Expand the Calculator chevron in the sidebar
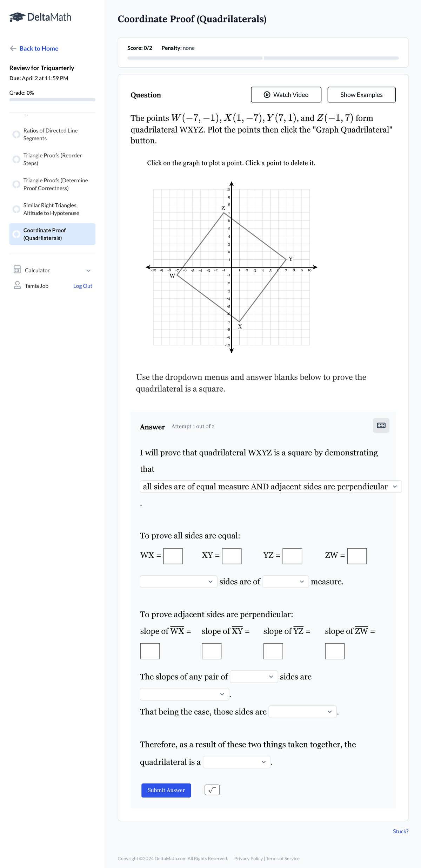The height and width of the screenshot is (868, 421). click(x=88, y=270)
